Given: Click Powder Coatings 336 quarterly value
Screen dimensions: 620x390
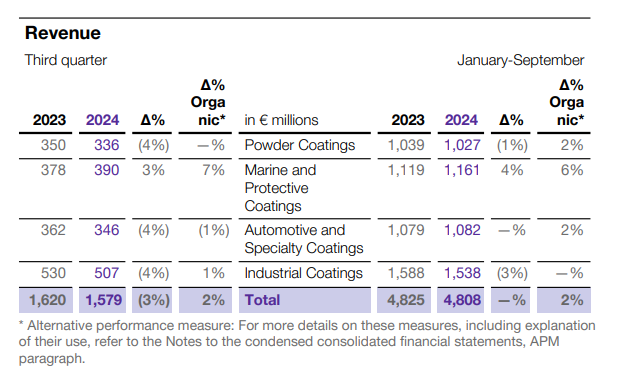Looking at the screenshot, I should pos(106,145).
